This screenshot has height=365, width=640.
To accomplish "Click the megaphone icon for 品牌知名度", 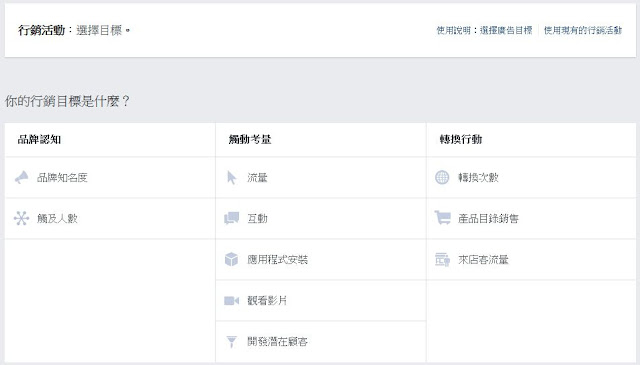I will click(22, 177).
